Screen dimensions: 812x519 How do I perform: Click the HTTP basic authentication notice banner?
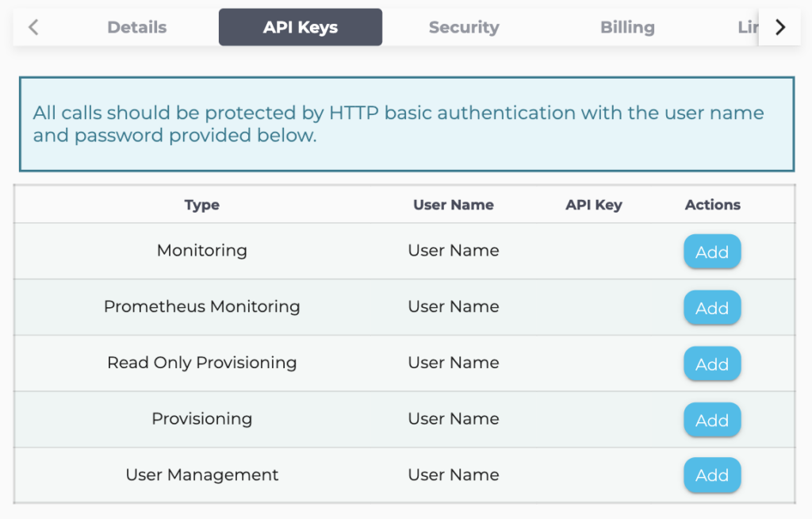tap(406, 123)
